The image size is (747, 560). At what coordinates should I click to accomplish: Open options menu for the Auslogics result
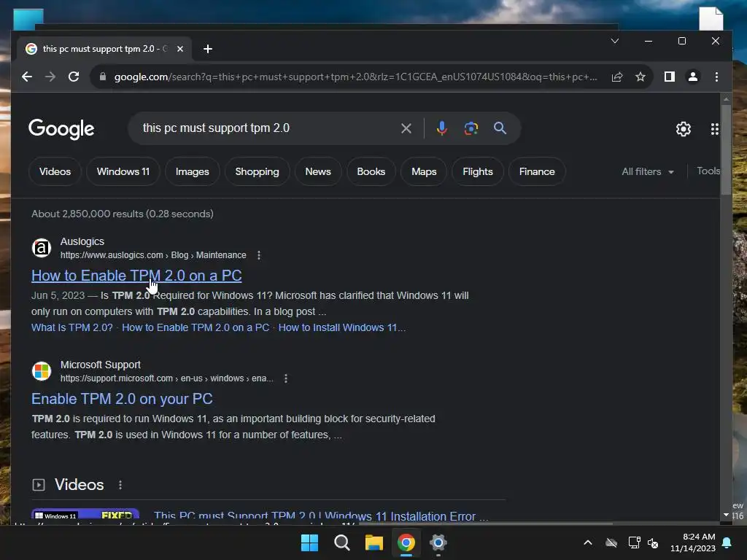(259, 255)
